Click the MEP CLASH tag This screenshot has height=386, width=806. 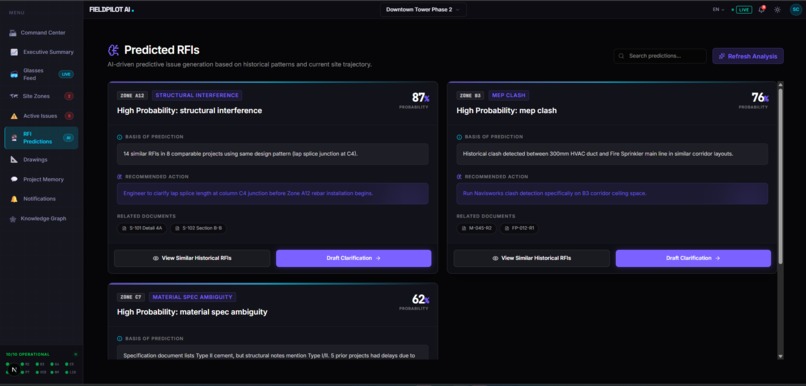508,96
